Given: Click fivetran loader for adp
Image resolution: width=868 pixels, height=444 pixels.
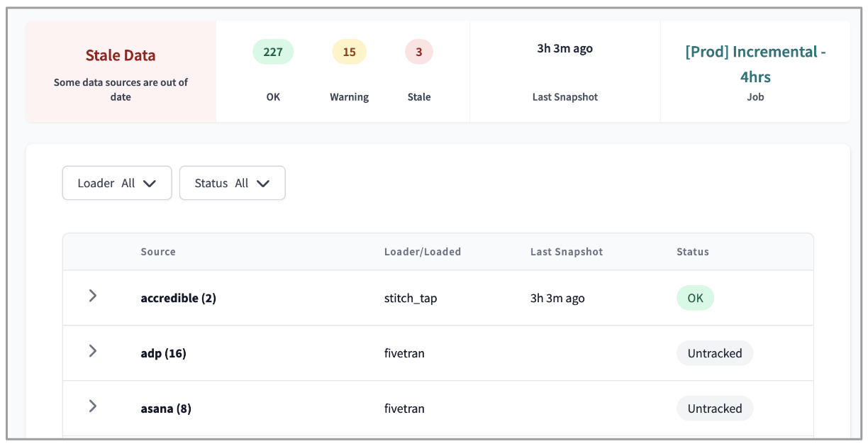Looking at the screenshot, I should click(404, 353).
